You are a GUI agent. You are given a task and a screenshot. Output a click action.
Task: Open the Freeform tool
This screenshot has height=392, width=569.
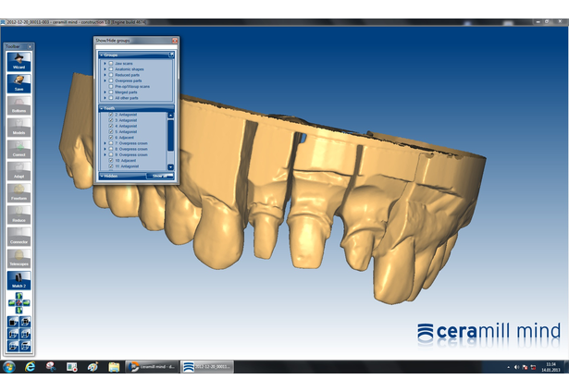(19, 193)
